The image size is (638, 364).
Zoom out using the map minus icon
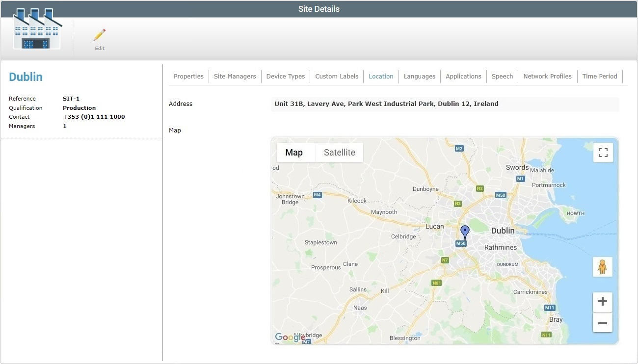[602, 322]
